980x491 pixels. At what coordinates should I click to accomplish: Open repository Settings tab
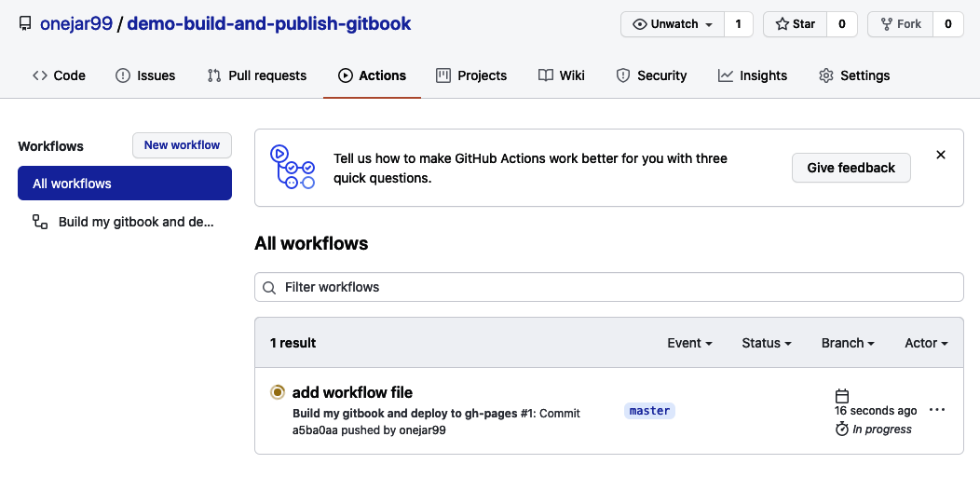[x=854, y=75]
